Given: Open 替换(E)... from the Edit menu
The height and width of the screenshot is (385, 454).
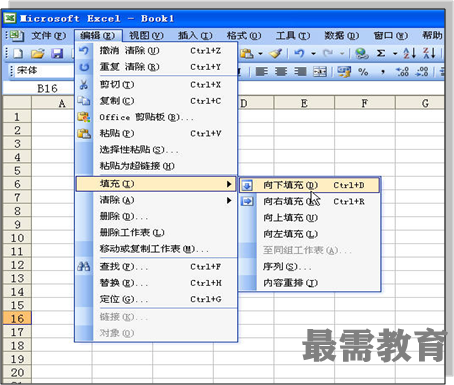Looking at the screenshot, I should 156,283.
